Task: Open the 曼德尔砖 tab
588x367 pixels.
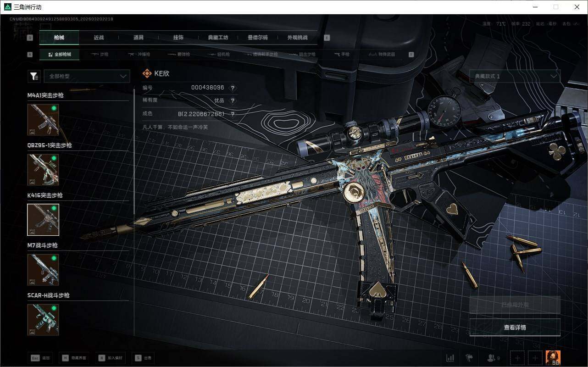Action: 258,38
